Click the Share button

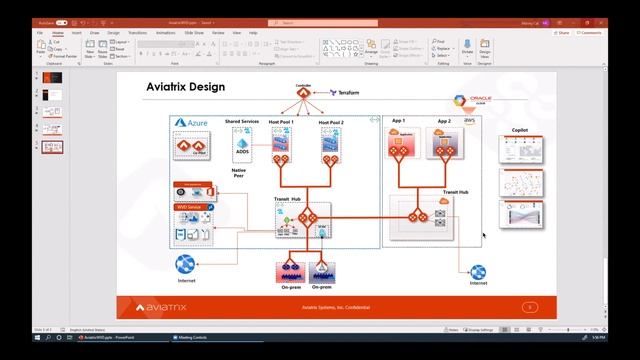click(562, 33)
